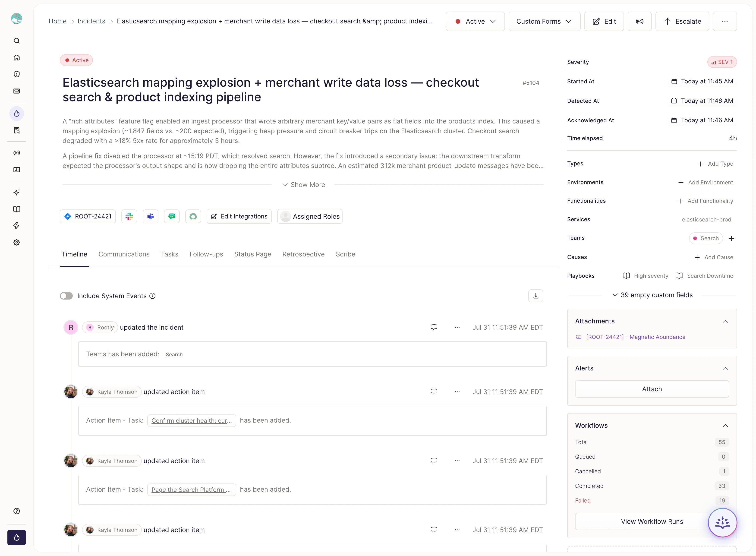Click Add Functionality

click(x=705, y=201)
